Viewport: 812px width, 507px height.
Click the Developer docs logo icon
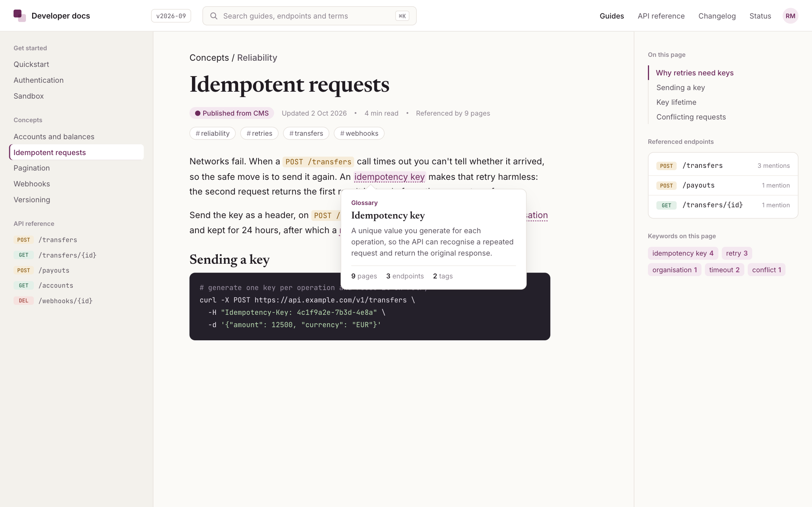pyautogui.click(x=19, y=16)
